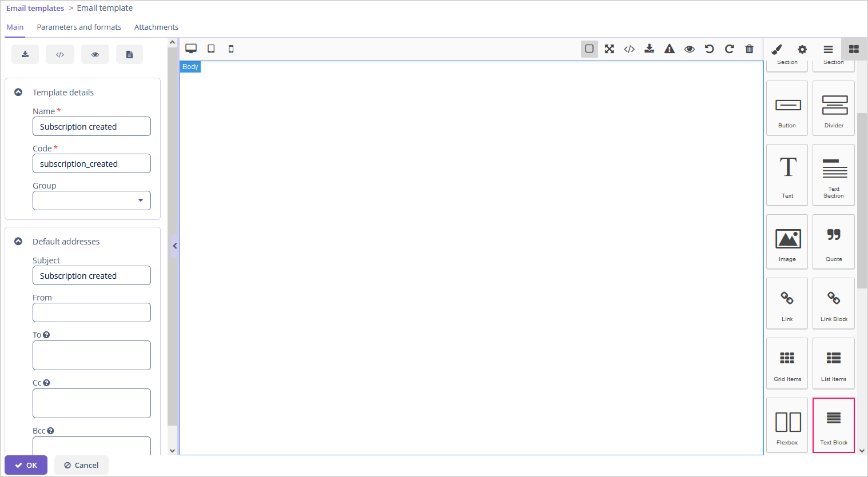The width and height of the screenshot is (868, 477).
Task: Open the Attachments tab
Action: click(x=156, y=27)
